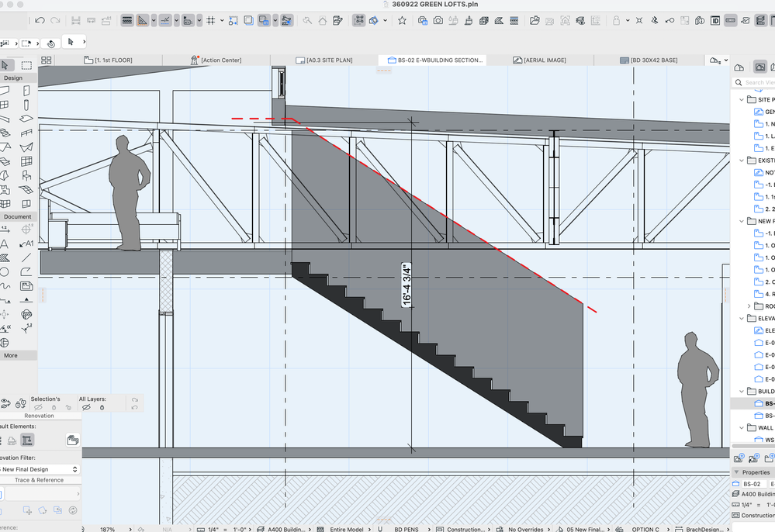Collapse the ELEVATIONS folder in Navigator

coord(742,319)
